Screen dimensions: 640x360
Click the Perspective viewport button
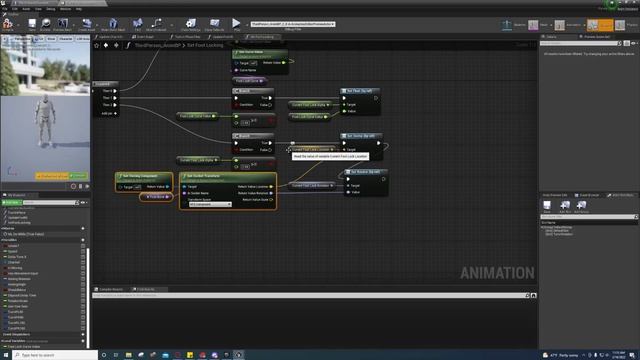tap(22, 39)
